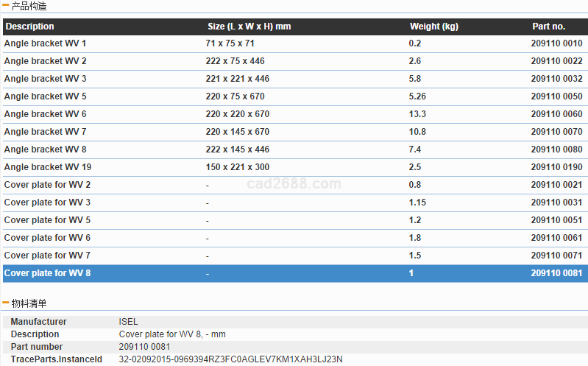Pick the Angle bracket WV 5 row

(46, 96)
